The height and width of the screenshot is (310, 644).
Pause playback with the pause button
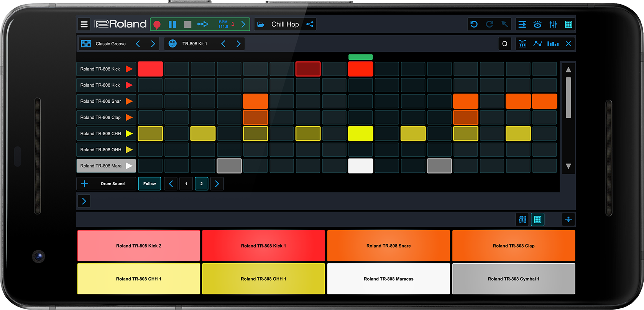(172, 24)
